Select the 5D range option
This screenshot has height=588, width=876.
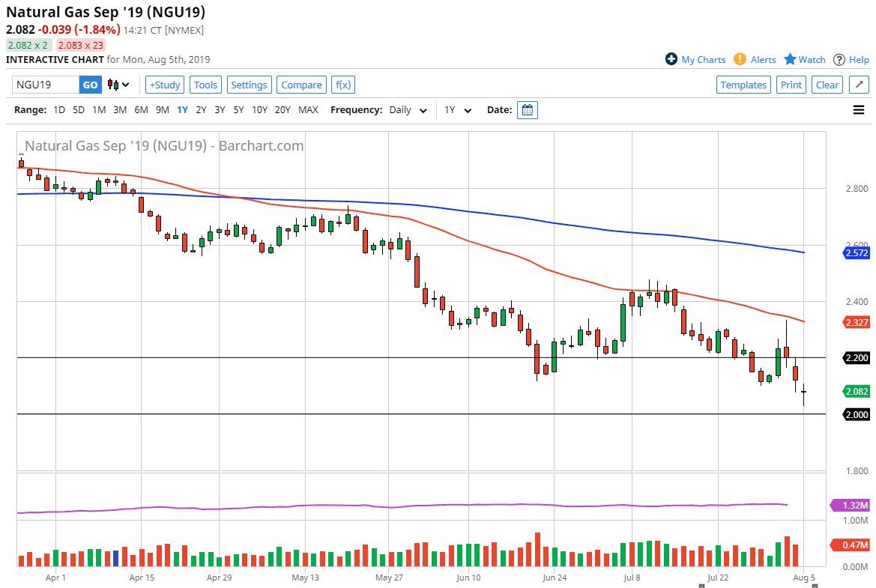(x=79, y=110)
